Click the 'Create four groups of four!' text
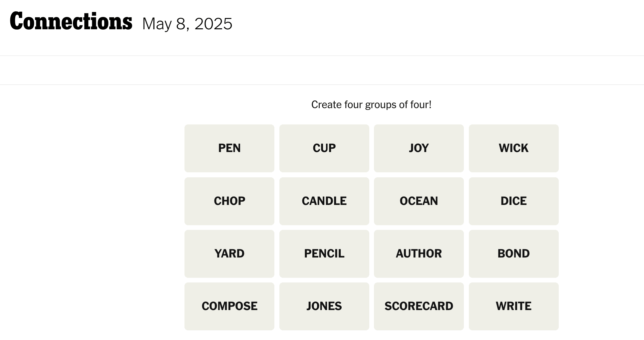Viewport: 644px width, 340px height. (371, 105)
